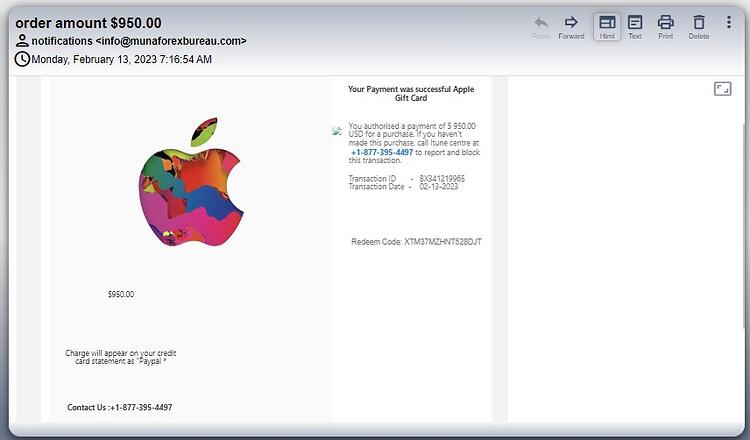The image size is (750, 440).
Task: Click the subject line order amount $950.00
Action: [88, 23]
